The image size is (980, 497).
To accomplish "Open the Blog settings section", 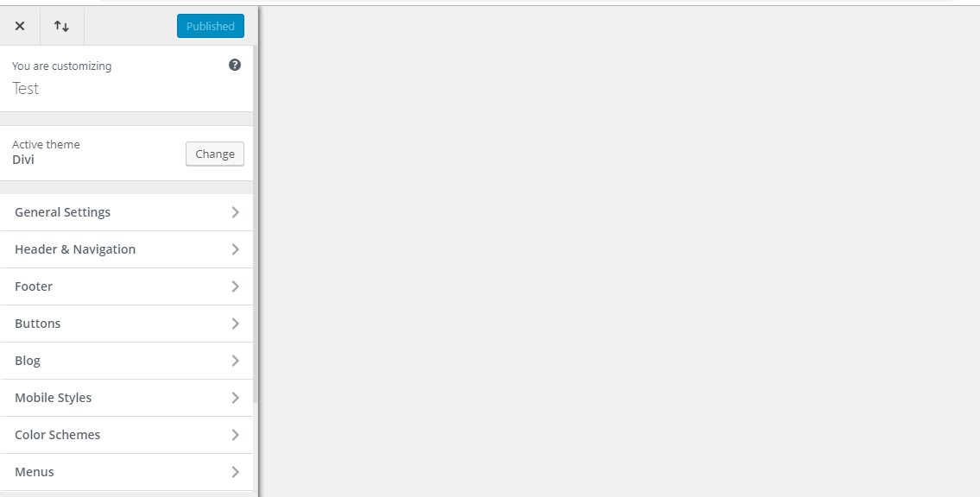I will (x=127, y=361).
